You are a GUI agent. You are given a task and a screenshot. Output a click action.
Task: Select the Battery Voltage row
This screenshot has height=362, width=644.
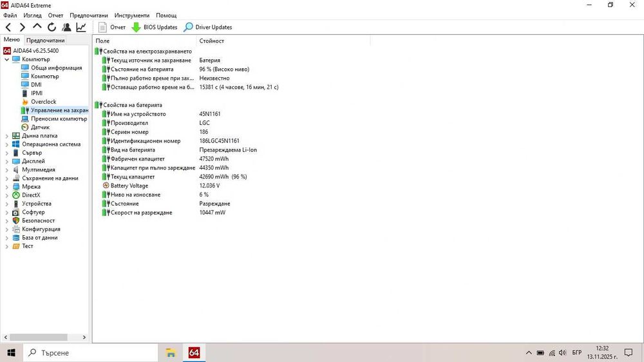tap(162, 186)
